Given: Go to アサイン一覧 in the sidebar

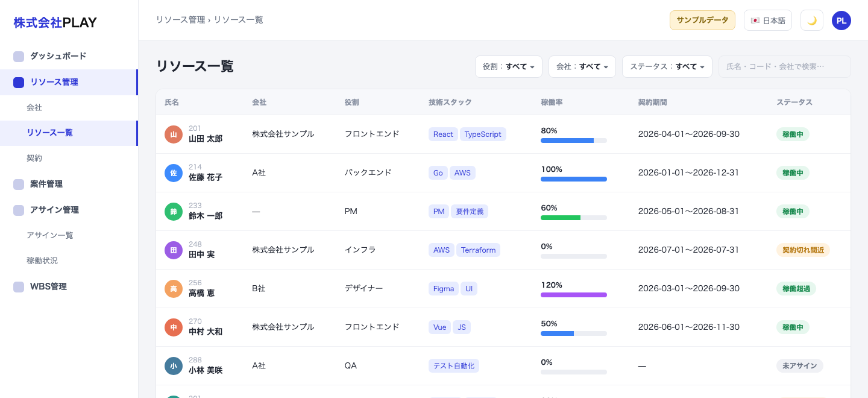Looking at the screenshot, I should point(69,236).
